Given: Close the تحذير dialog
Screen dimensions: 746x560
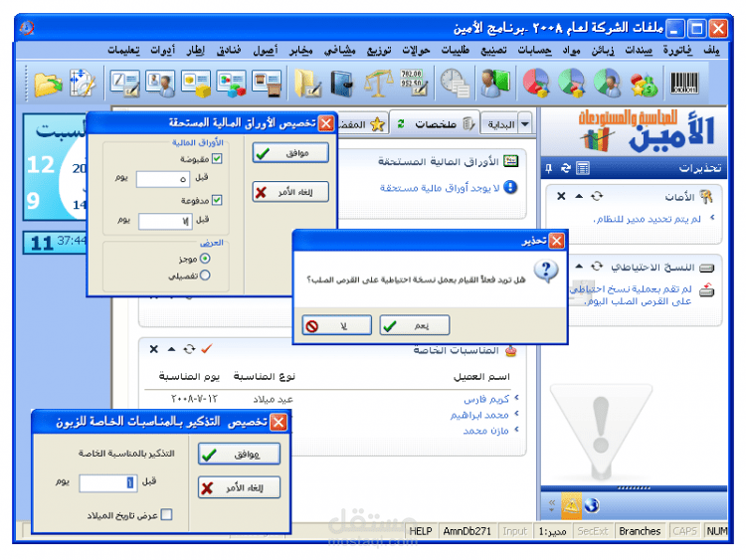Looking at the screenshot, I should coord(557,241).
